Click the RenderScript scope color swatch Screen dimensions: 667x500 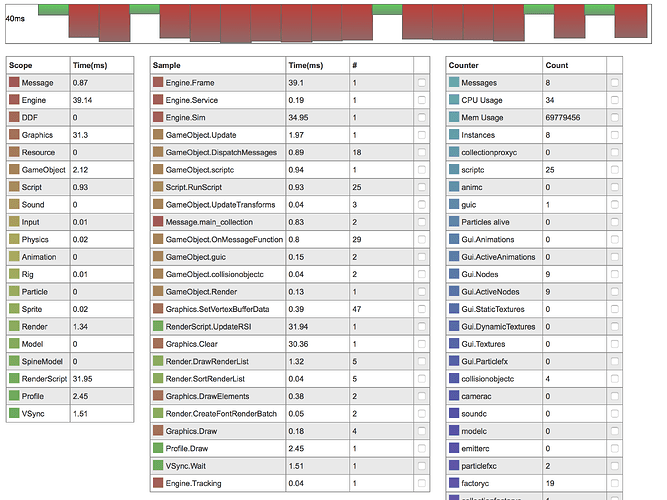click(14, 379)
